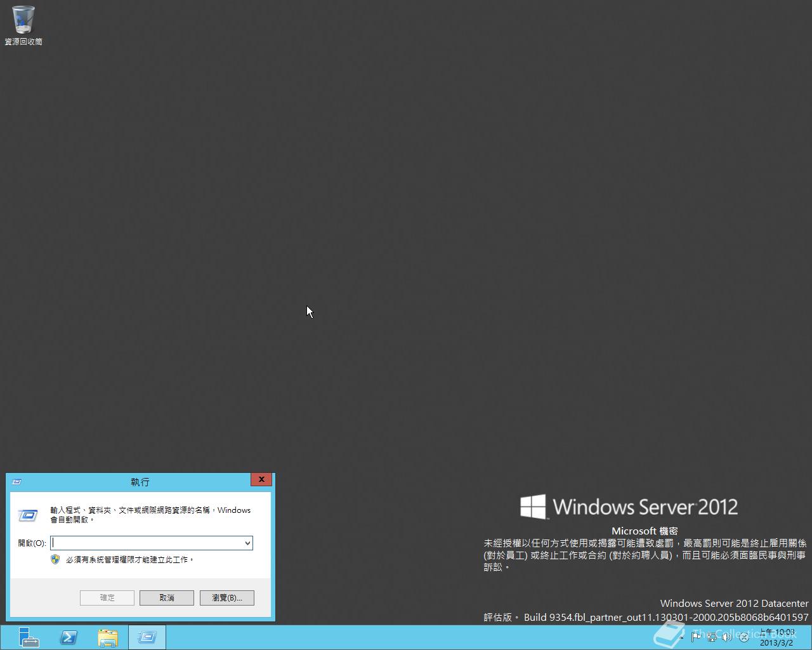Image resolution: width=812 pixels, height=650 pixels.
Task: Select the Run dialog taskbar button
Action: pyautogui.click(x=147, y=637)
